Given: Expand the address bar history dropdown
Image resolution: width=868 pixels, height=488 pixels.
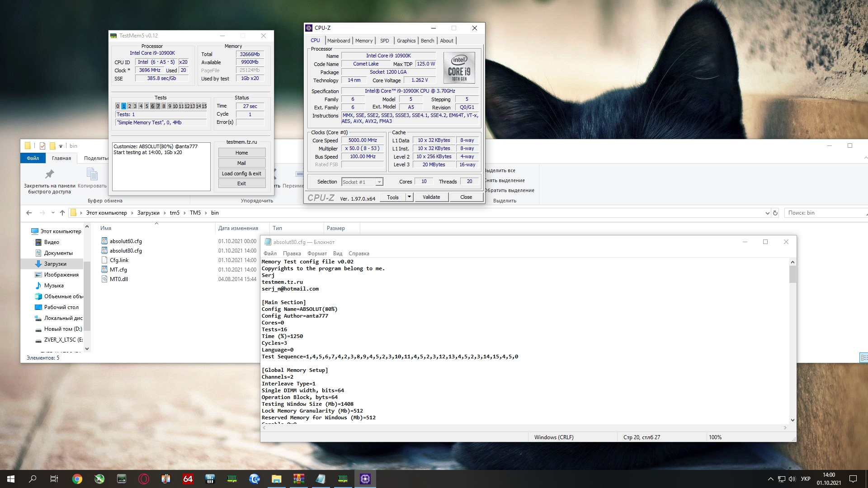Looking at the screenshot, I should 767,213.
